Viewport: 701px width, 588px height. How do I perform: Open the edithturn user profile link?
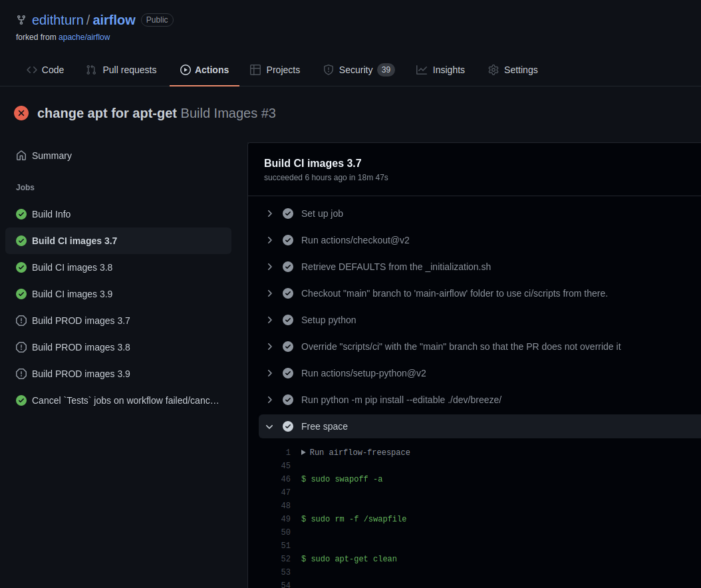[58, 20]
